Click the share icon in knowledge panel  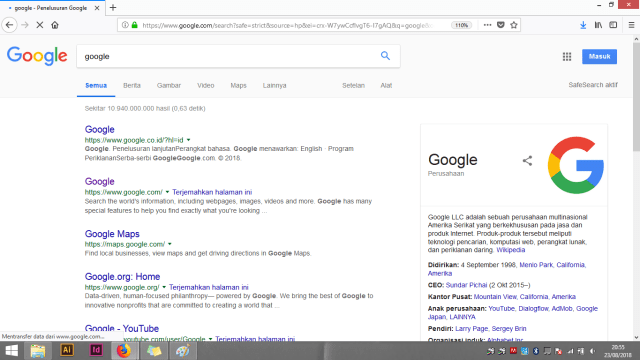coord(527,160)
